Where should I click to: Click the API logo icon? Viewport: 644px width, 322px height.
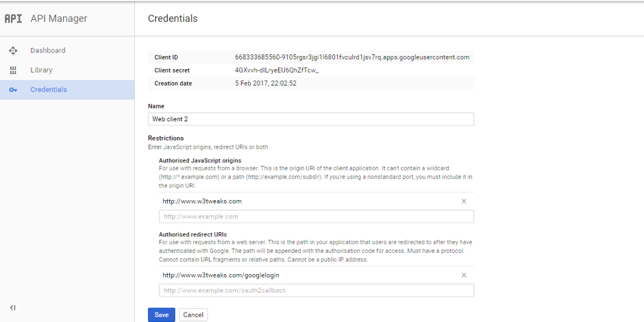(x=13, y=18)
